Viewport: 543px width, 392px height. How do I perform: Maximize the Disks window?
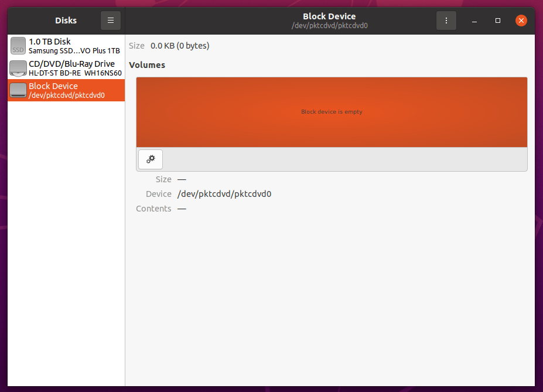click(498, 21)
